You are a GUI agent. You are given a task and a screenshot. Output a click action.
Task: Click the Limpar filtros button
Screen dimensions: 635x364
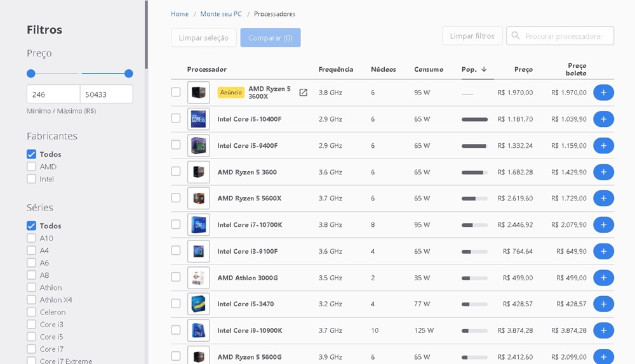tap(472, 36)
